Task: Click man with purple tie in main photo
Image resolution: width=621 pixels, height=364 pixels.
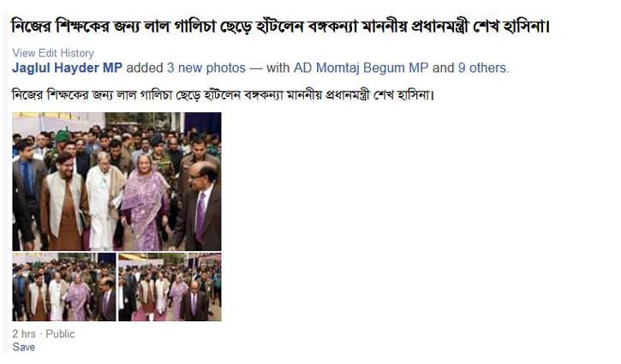Action: pos(200,206)
